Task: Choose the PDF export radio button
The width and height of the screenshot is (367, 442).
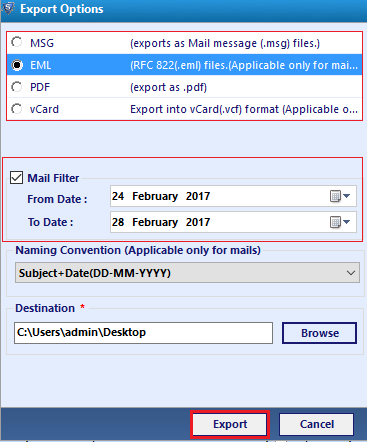Action: pyautogui.click(x=17, y=87)
